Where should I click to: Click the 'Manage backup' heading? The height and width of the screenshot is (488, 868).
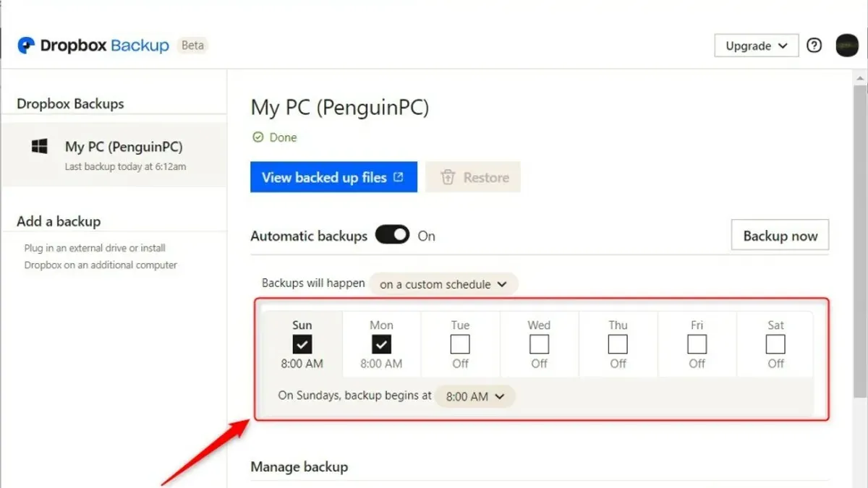tap(299, 467)
